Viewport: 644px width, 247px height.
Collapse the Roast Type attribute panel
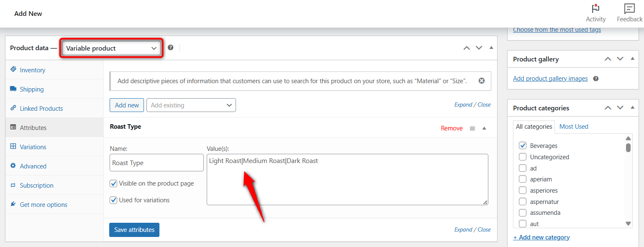pyautogui.click(x=484, y=128)
